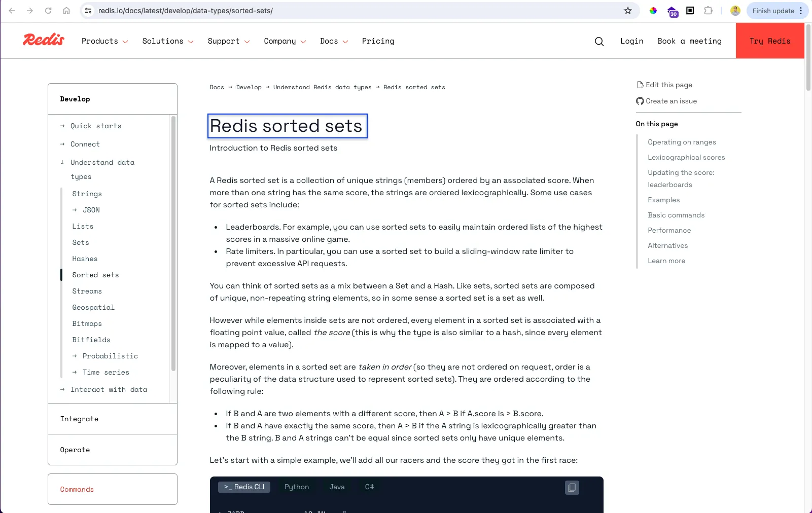
Task: Reload the page with the refresh icon
Action: (48, 11)
